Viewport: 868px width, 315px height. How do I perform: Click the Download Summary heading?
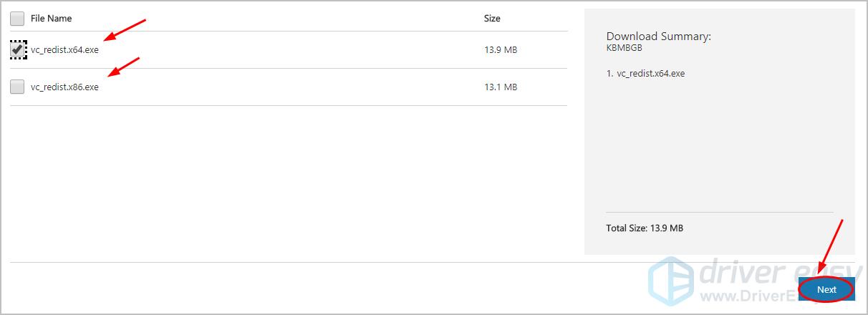coord(658,37)
